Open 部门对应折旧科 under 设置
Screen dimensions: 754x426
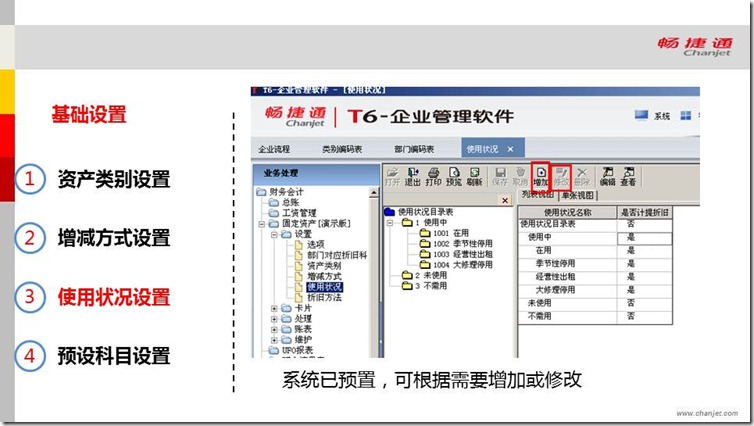(337, 255)
